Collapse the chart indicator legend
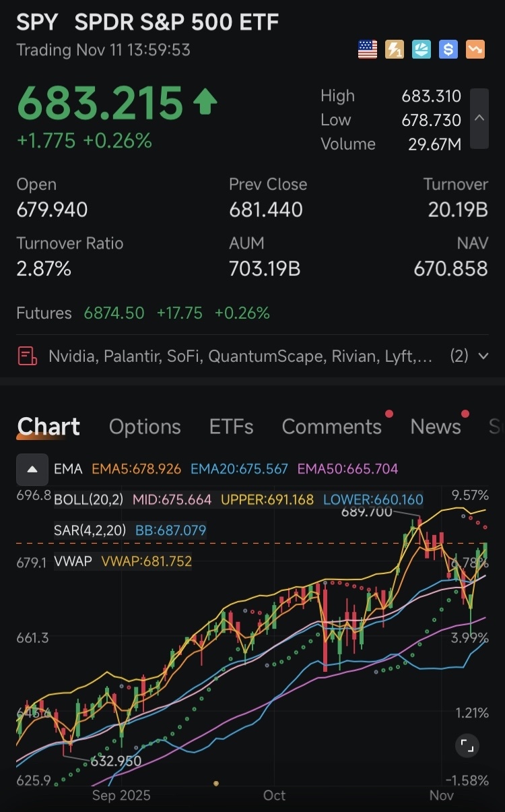505x812 pixels. click(x=32, y=469)
